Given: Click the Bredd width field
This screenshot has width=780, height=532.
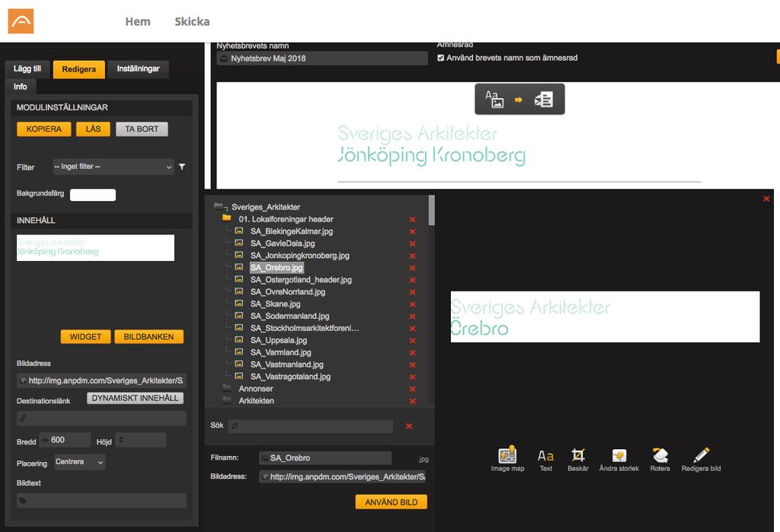Looking at the screenshot, I should [66, 440].
